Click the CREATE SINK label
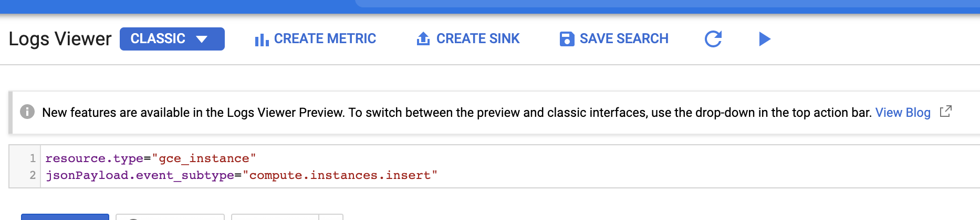980x220 pixels. [x=477, y=39]
